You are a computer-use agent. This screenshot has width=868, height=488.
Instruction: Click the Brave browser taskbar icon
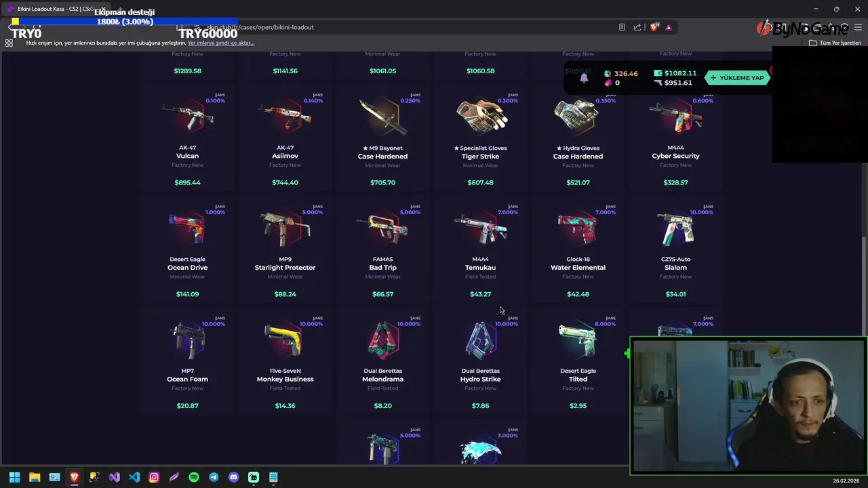pyautogui.click(x=75, y=477)
